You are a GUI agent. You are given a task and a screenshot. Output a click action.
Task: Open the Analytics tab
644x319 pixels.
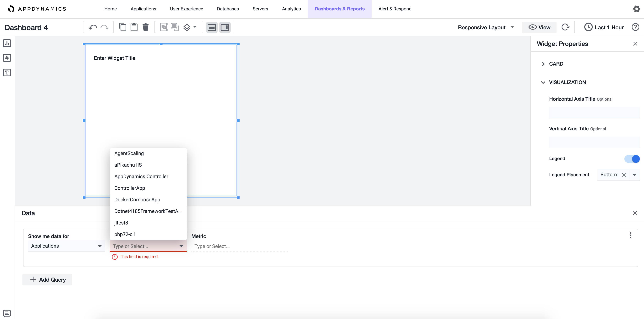pos(291,9)
